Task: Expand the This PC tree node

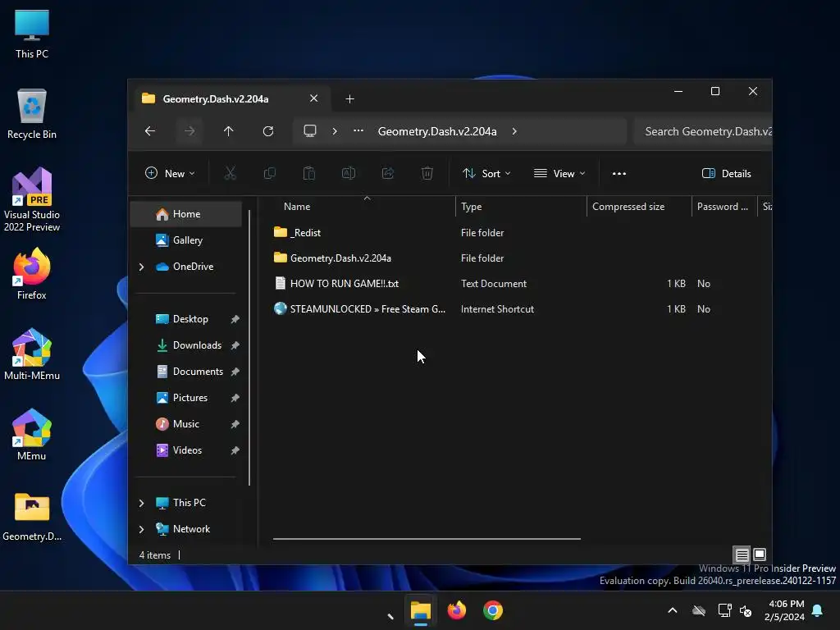Action: 141,503
